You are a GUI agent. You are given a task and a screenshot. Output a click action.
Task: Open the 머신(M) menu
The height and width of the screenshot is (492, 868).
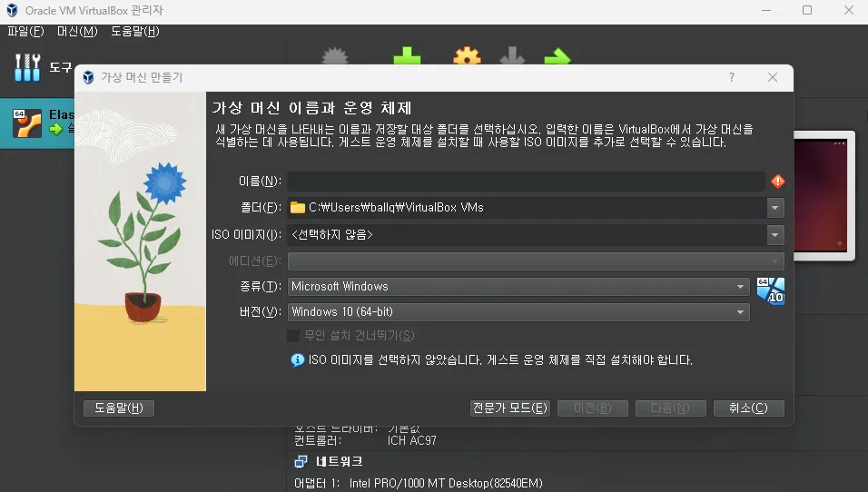(77, 32)
